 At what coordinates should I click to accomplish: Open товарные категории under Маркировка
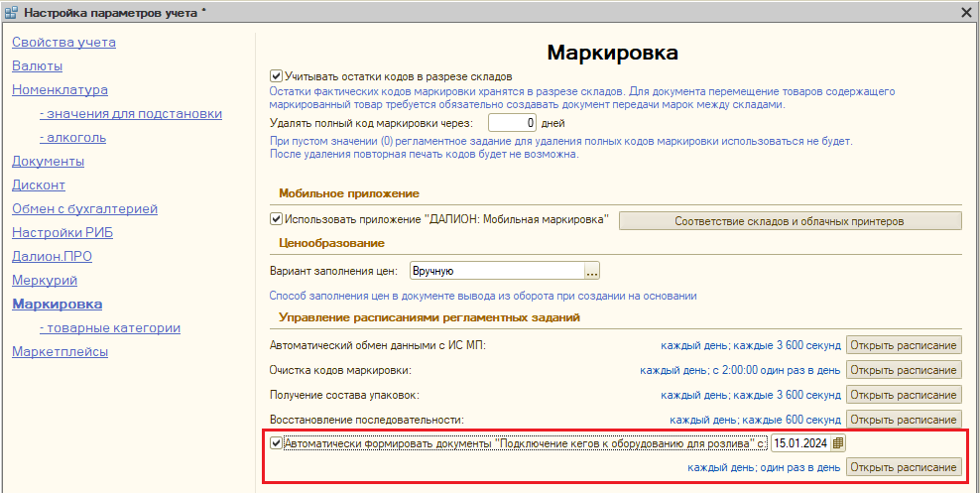(109, 327)
